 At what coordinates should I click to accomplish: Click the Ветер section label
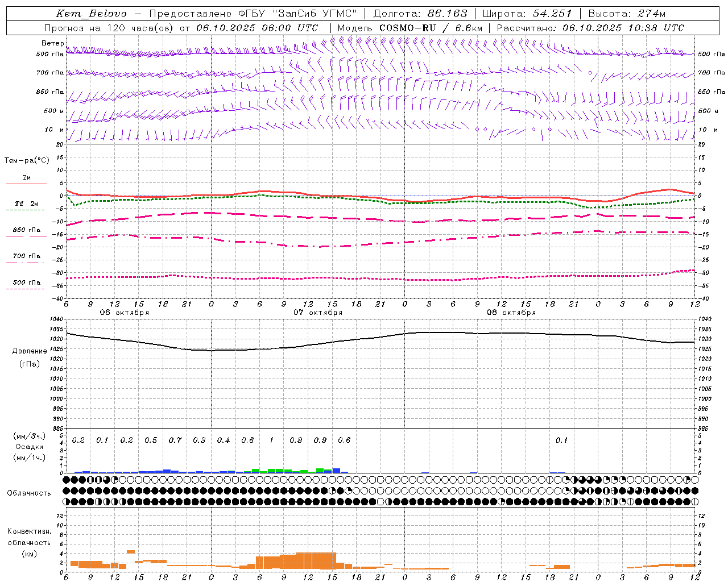pyautogui.click(x=52, y=43)
